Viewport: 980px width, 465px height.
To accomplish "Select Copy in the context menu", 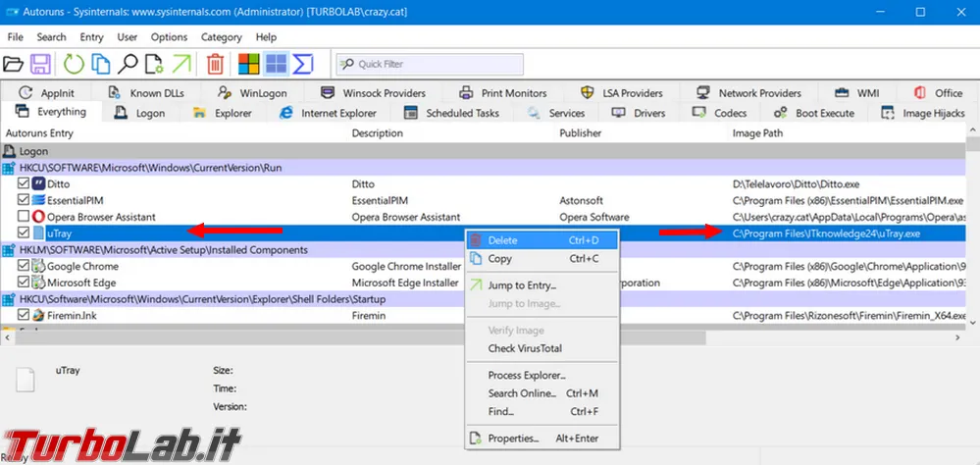I will [542, 259].
